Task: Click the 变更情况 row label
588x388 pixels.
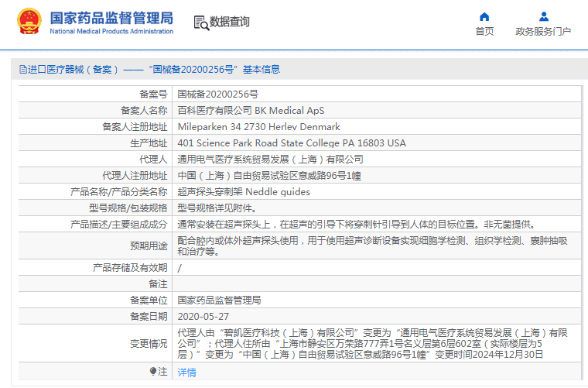Action: coord(149,343)
